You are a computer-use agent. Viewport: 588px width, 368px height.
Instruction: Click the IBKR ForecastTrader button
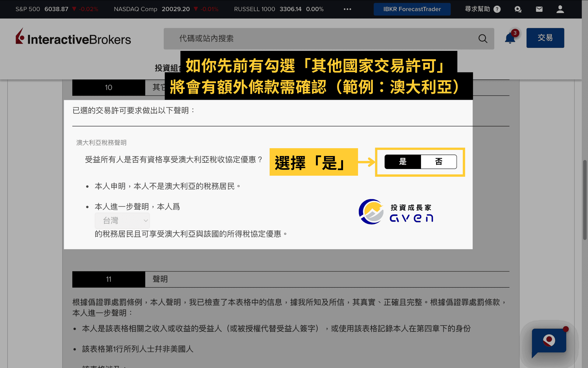coord(412,9)
